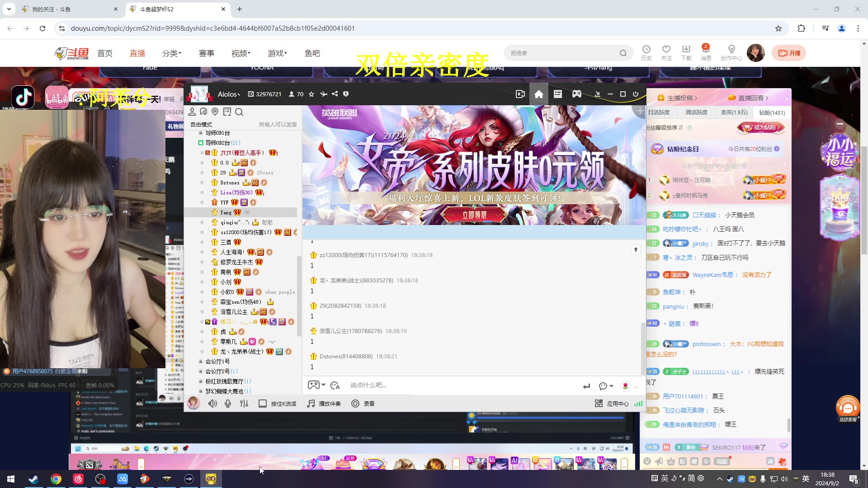
Task: Click the 说点什么吧 chat input field
Action: [461, 385]
